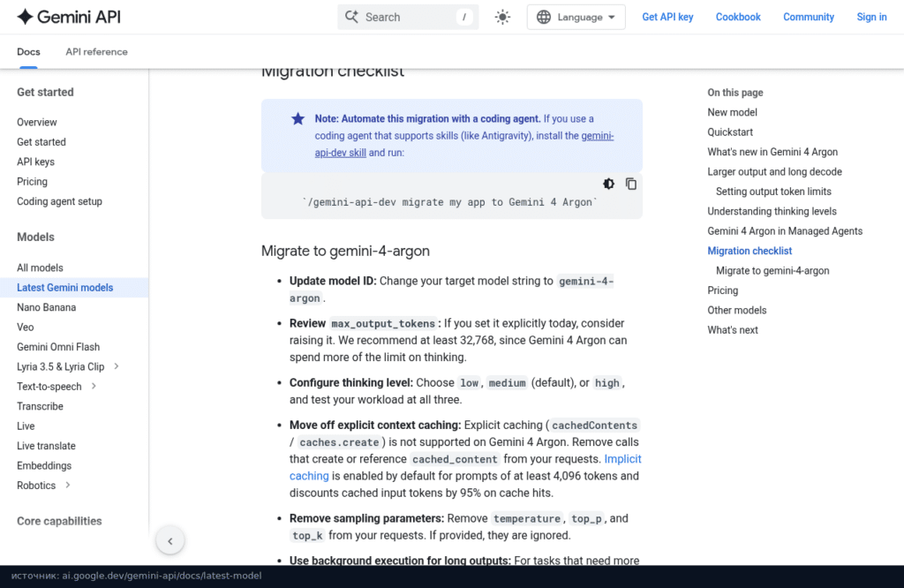Toggle code block dark theme icon
The width and height of the screenshot is (904, 588).
tap(609, 184)
